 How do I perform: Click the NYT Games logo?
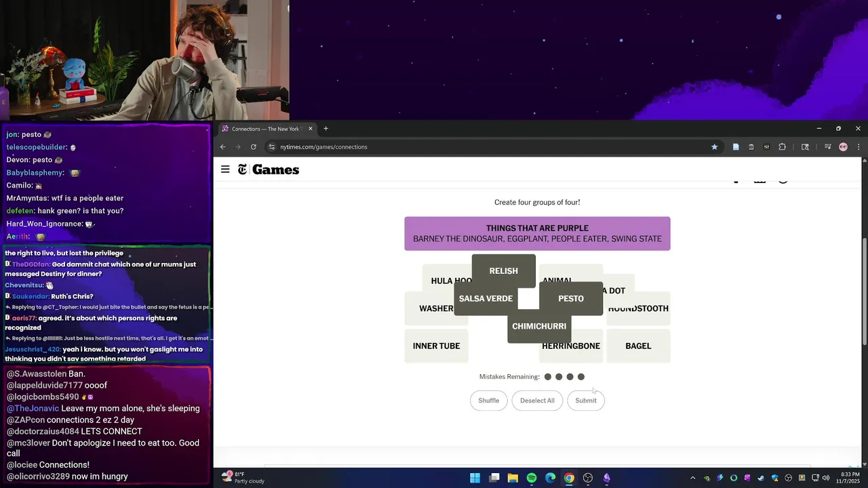coord(269,169)
